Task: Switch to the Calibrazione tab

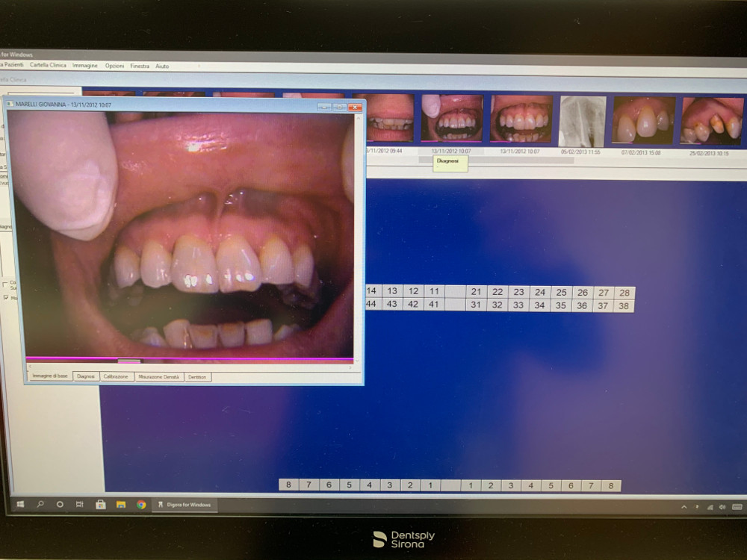Action: pos(116,377)
